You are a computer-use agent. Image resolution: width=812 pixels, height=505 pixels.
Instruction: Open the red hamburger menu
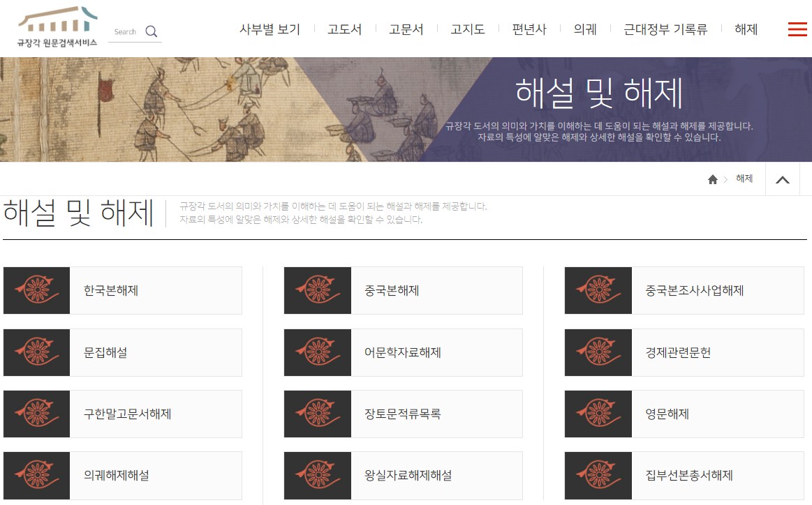797,29
